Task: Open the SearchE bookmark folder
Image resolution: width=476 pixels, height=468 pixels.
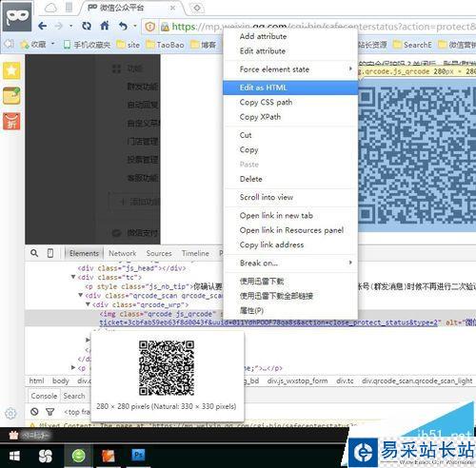Action: (x=412, y=45)
